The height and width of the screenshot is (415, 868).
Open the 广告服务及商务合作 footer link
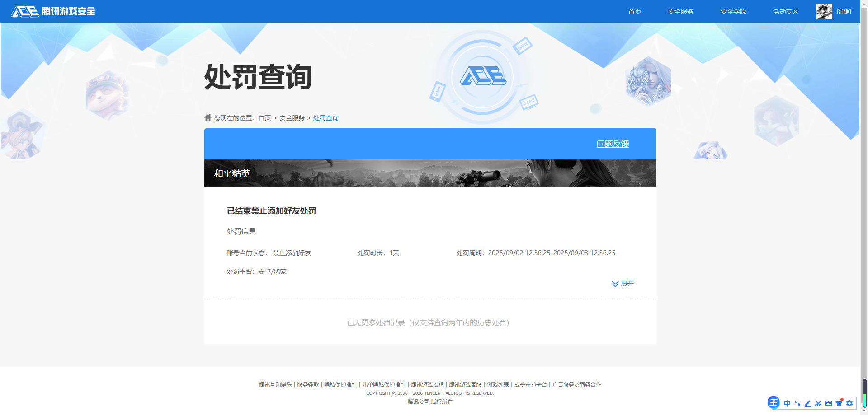(577, 385)
